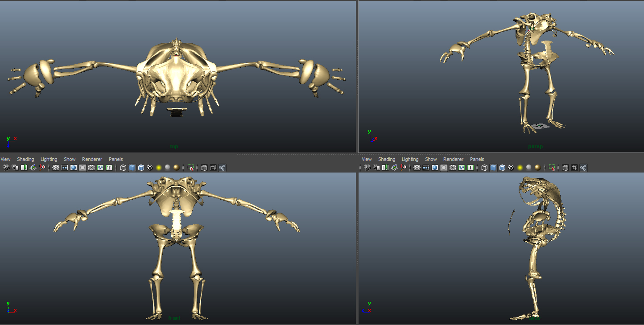The width and height of the screenshot is (644, 325).
Task: Enable High Quality rendering in side panel
Action: [x=538, y=168]
